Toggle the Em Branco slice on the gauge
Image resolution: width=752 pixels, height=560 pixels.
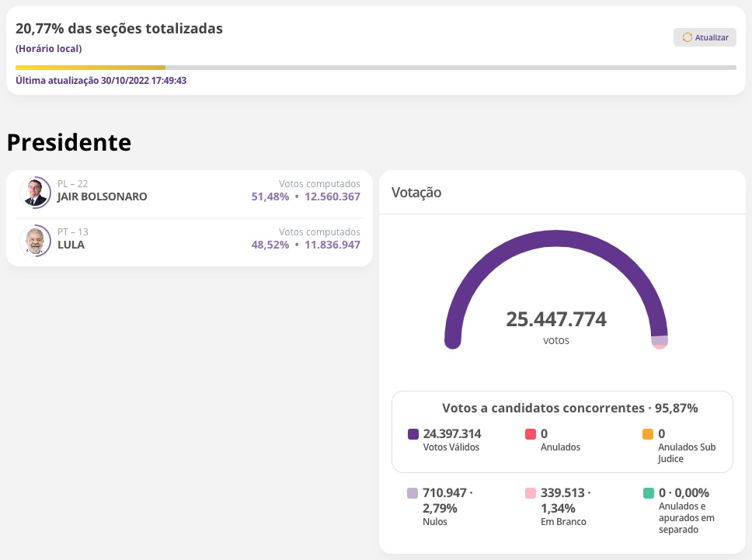660,347
